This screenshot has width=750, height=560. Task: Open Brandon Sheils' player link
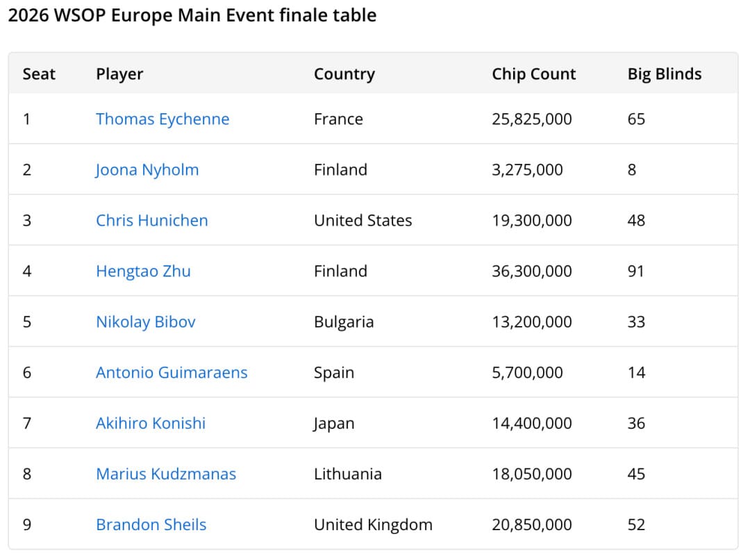(x=151, y=525)
